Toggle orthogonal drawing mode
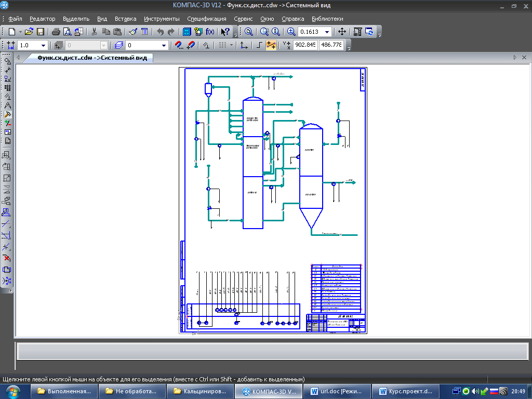Viewport: 532px width, 399px height. (x=260, y=45)
